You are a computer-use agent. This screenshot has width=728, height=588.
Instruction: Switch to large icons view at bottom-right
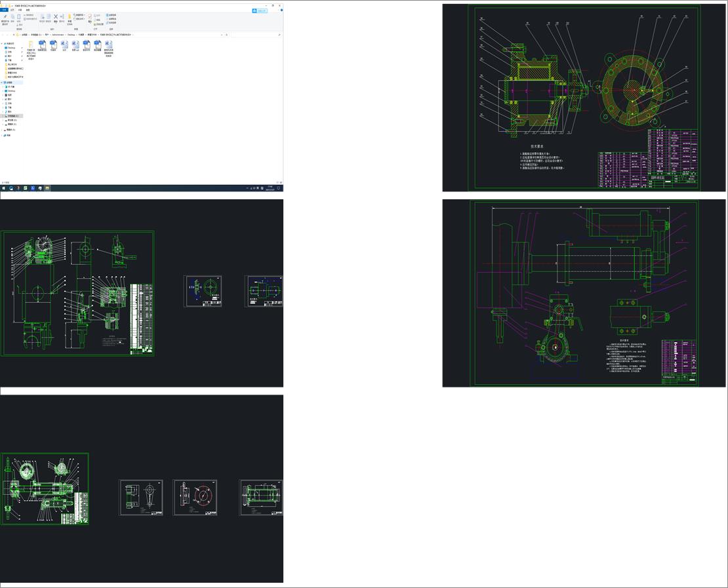coord(280,183)
